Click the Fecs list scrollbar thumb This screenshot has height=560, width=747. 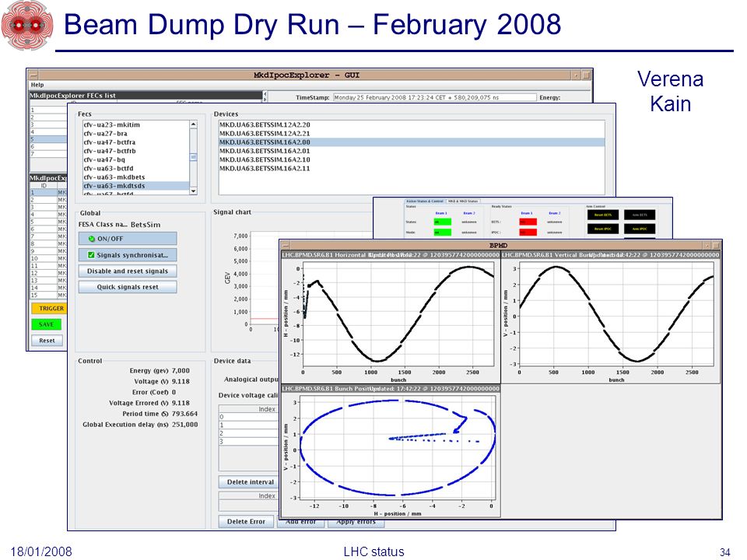pos(194,157)
